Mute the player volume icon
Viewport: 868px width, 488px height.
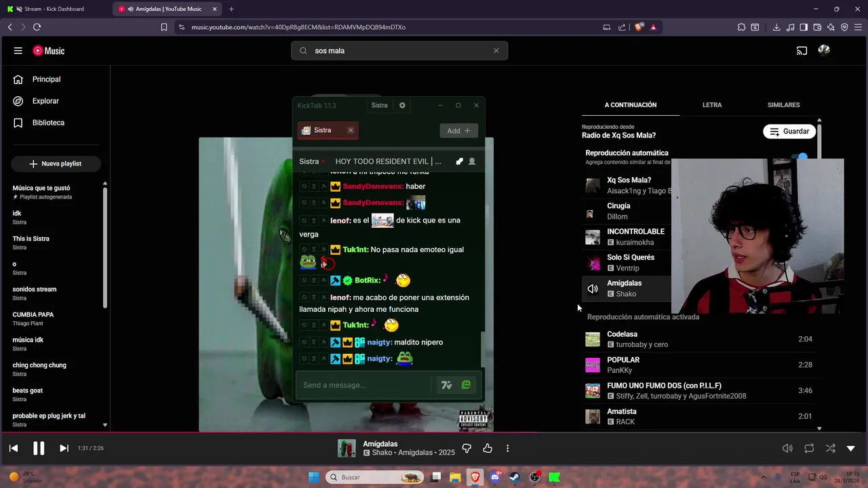point(787,448)
